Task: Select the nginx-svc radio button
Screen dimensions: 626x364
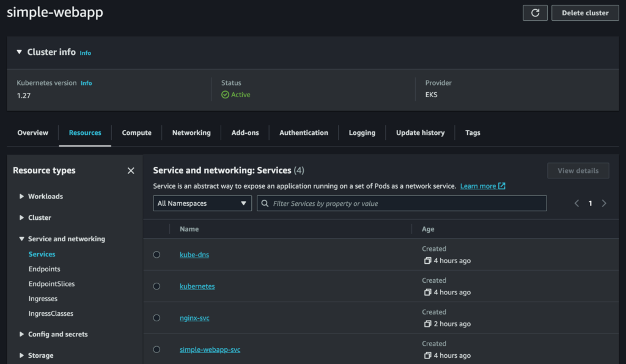Action: [156, 318]
